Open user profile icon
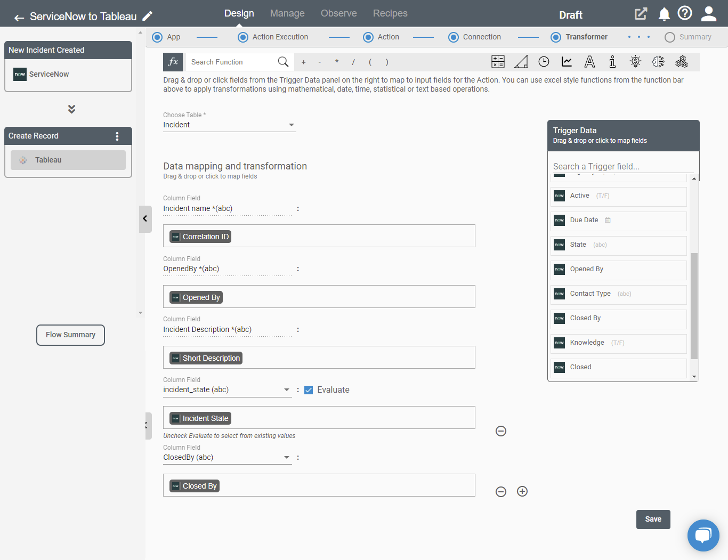Image resolution: width=728 pixels, height=560 pixels. point(709,14)
